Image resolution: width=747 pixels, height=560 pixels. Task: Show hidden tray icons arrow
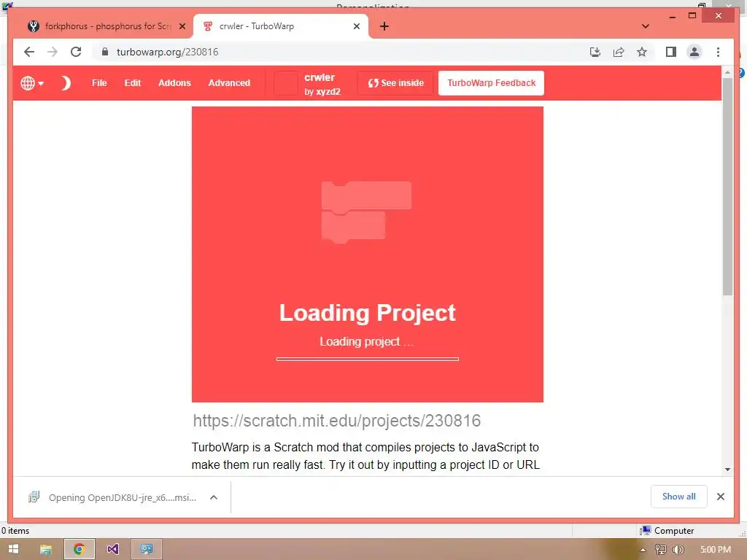(643, 550)
